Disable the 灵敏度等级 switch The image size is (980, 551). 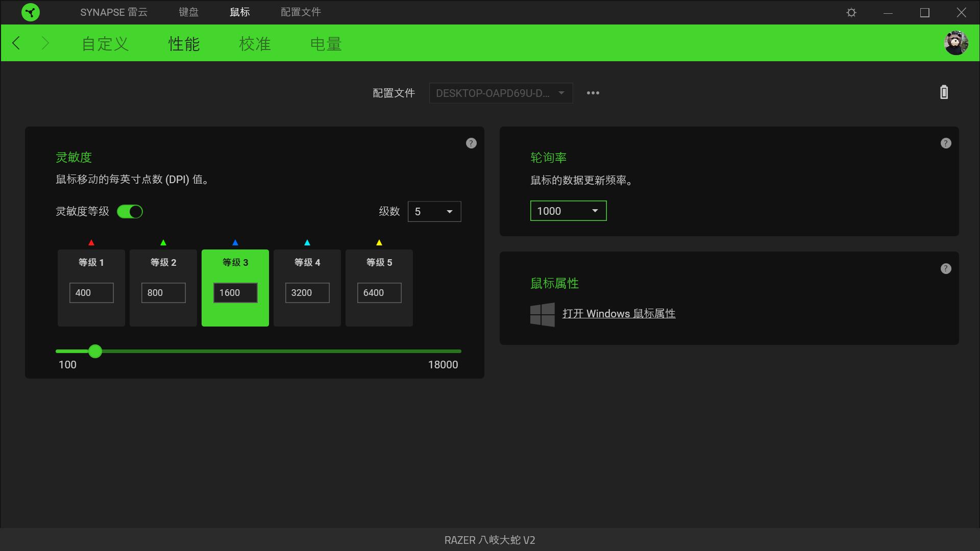pyautogui.click(x=130, y=212)
